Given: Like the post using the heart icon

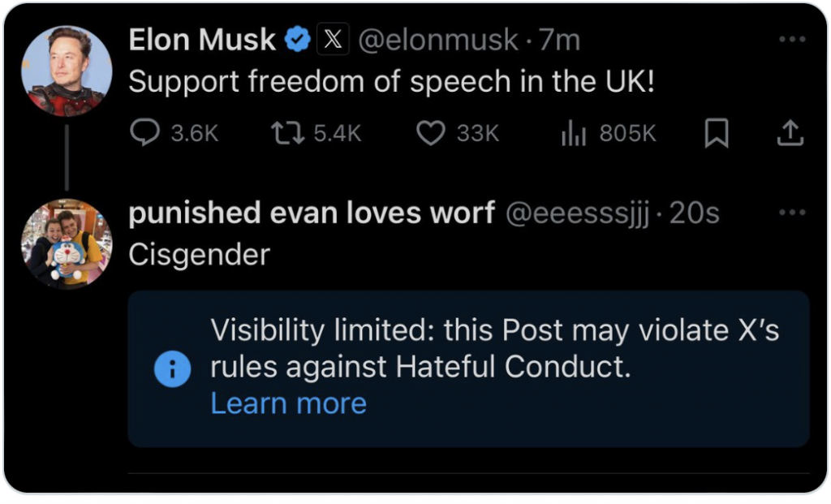Looking at the screenshot, I should (x=430, y=133).
